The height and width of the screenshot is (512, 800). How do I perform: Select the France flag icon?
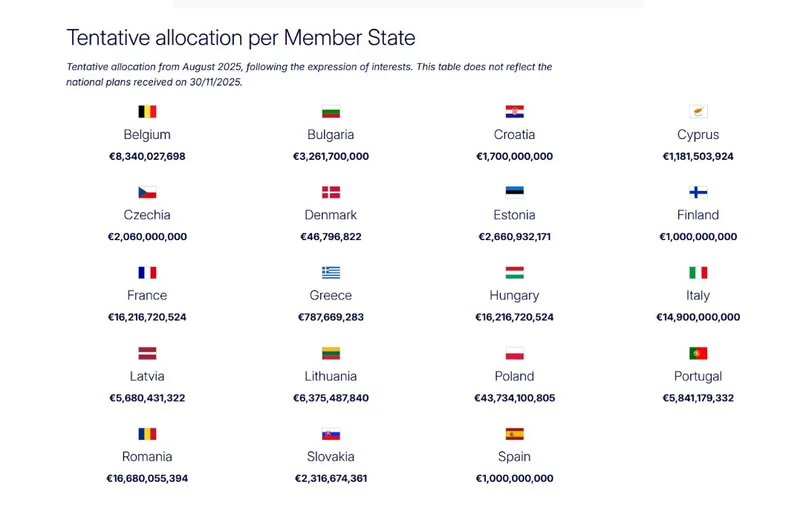147,272
